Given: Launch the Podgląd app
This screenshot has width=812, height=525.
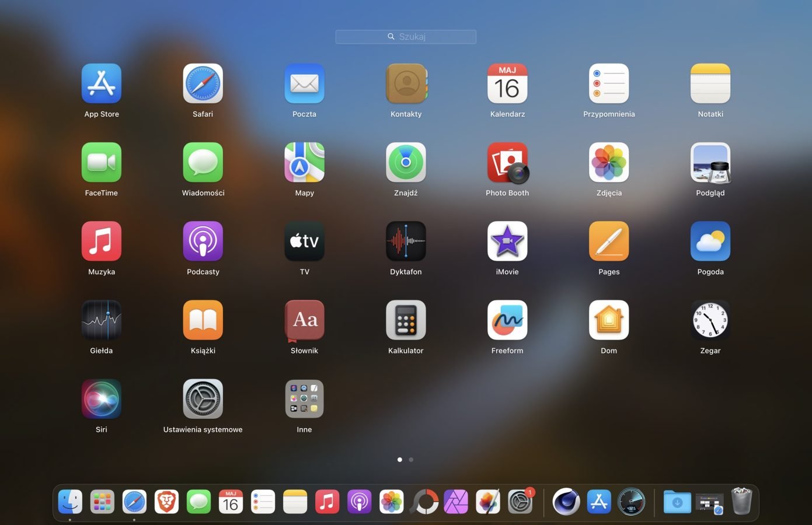Looking at the screenshot, I should tap(710, 162).
